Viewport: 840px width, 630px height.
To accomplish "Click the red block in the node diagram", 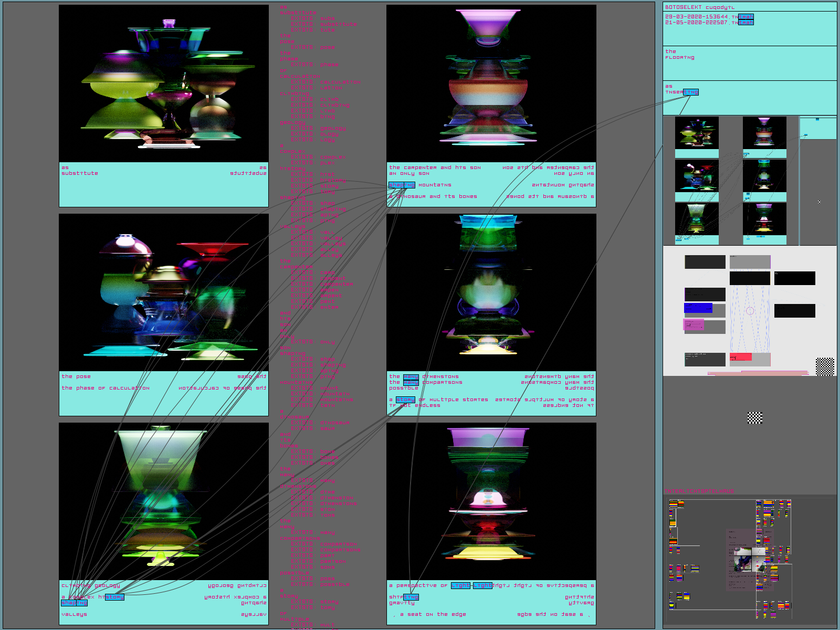I will (x=740, y=357).
